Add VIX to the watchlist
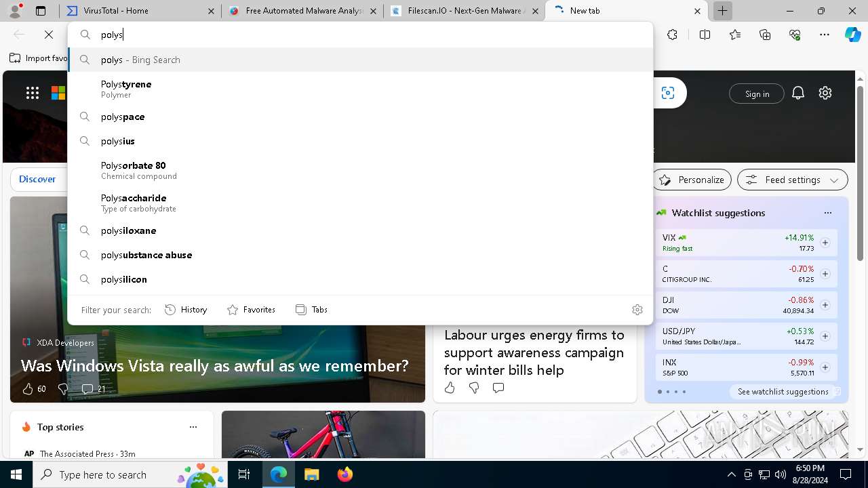The width and height of the screenshot is (868, 488). pyautogui.click(x=825, y=243)
